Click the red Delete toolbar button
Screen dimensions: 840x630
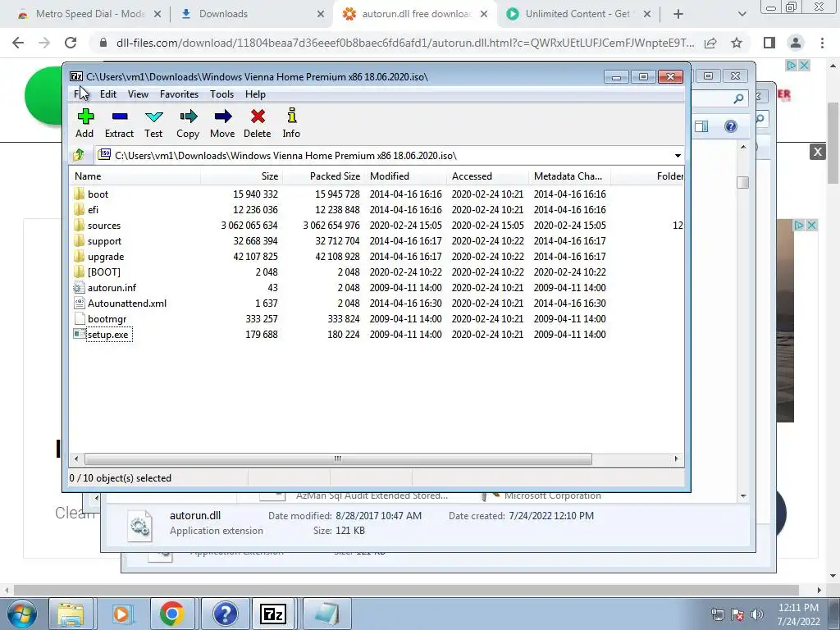(257, 123)
